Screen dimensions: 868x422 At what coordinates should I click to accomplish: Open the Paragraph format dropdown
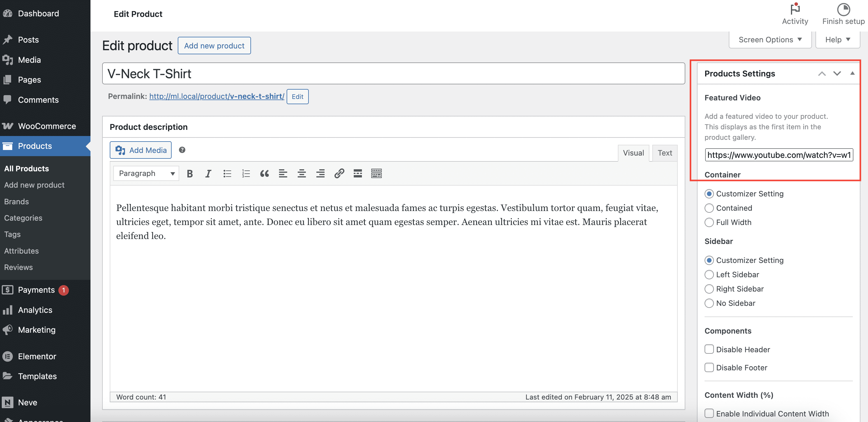146,174
